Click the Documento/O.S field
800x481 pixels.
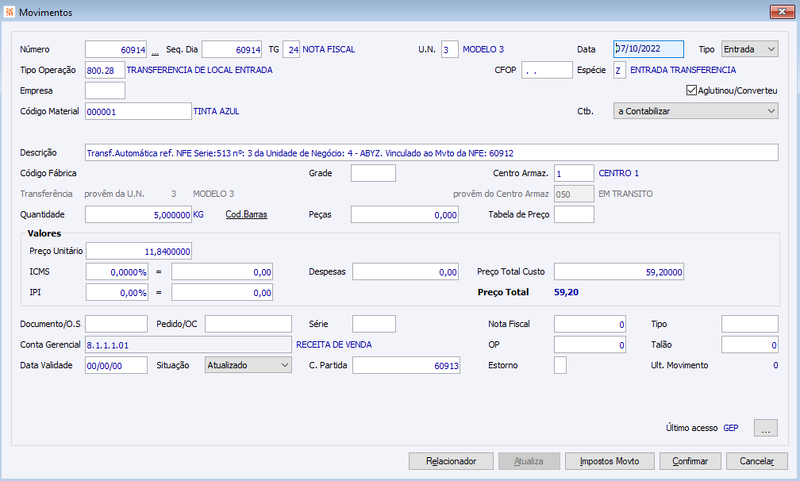pos(116,324)
